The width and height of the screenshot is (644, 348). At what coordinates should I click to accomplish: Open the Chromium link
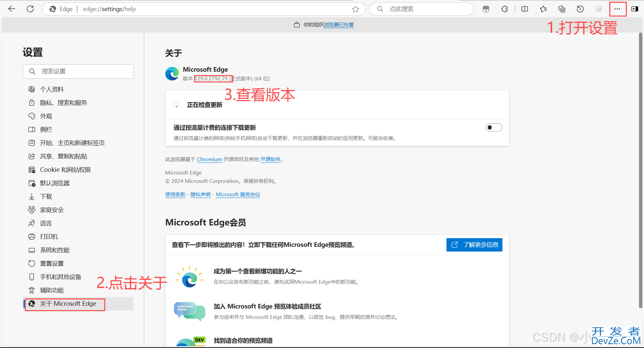point(209,159)
